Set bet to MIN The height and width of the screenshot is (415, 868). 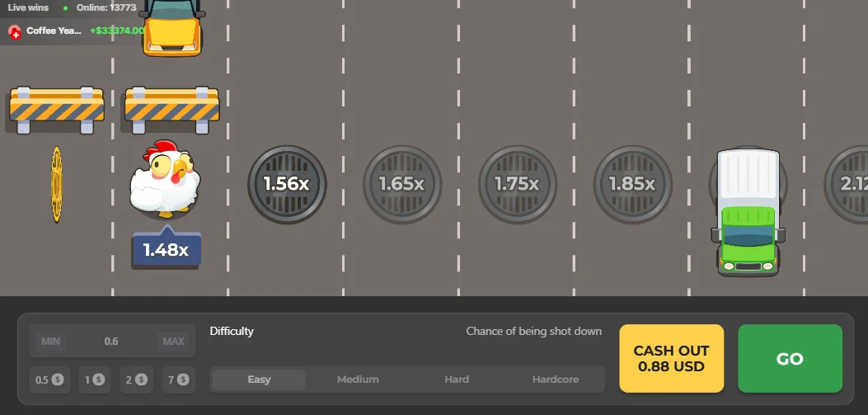(50, 342)
